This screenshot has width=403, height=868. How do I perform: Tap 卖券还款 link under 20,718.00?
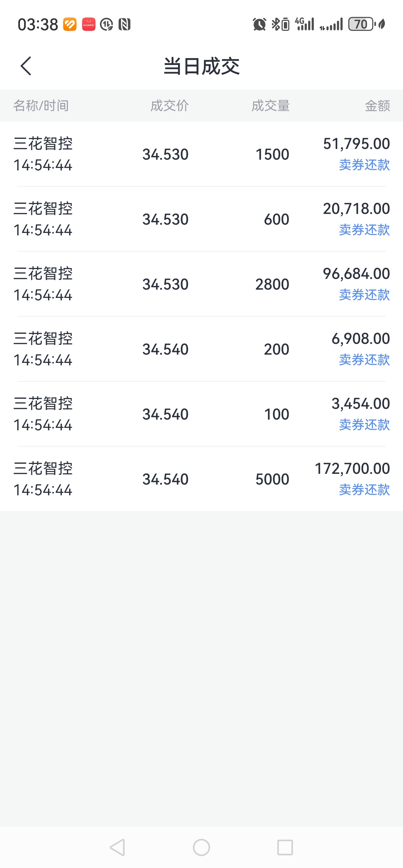(x=364, y=230)
